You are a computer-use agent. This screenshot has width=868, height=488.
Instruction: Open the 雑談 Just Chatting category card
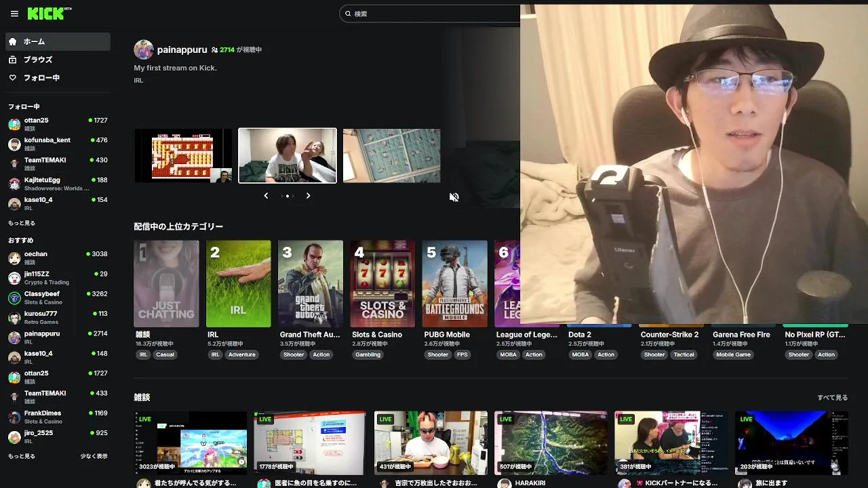(x=166, y=284)
